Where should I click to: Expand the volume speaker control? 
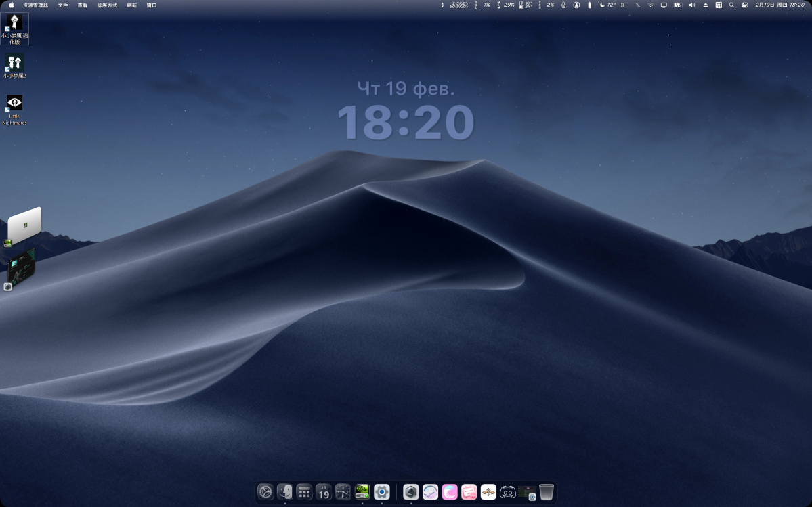(692, 5)
